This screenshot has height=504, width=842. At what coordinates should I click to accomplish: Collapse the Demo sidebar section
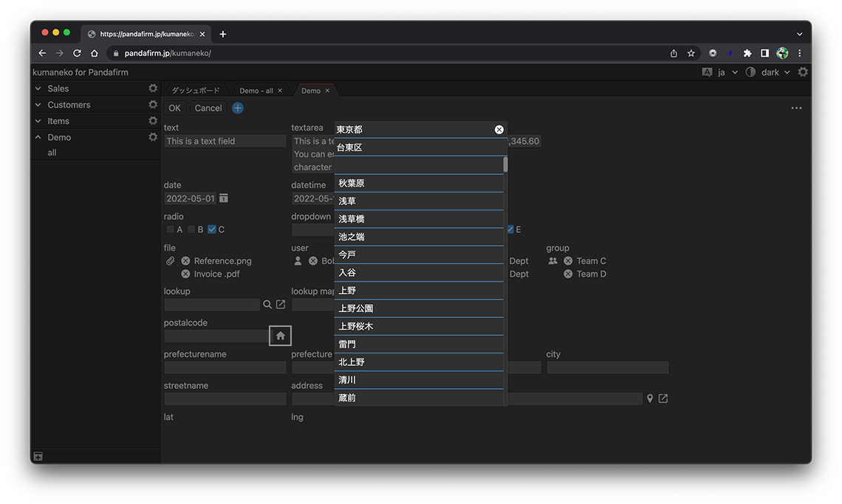[38, 137]
